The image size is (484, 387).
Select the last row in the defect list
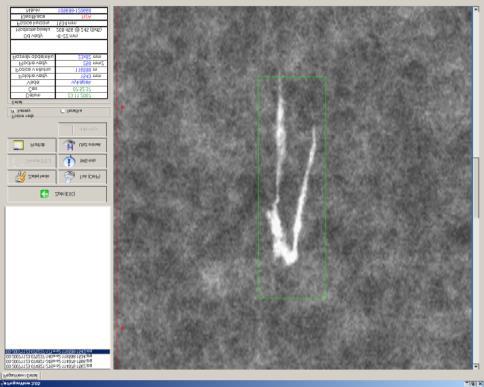tap(49, 366)
